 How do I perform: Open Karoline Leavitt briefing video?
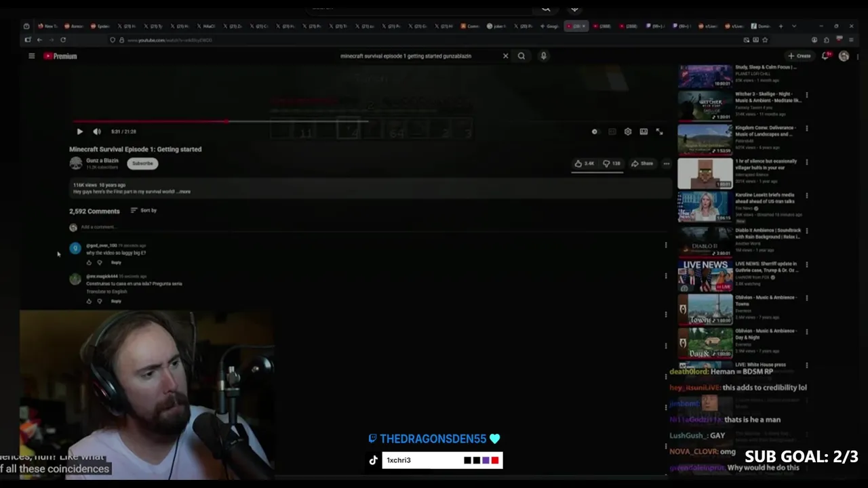[705, 207]
